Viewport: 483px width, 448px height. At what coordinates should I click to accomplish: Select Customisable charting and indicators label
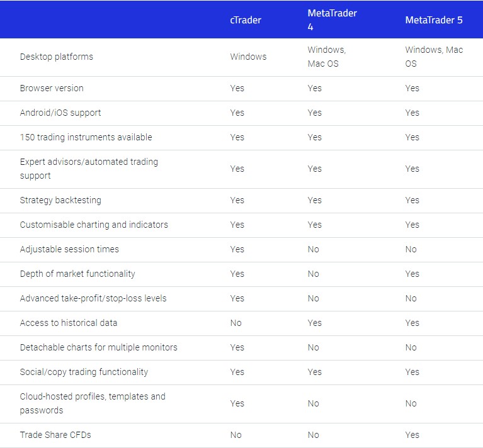coord(94,225)
